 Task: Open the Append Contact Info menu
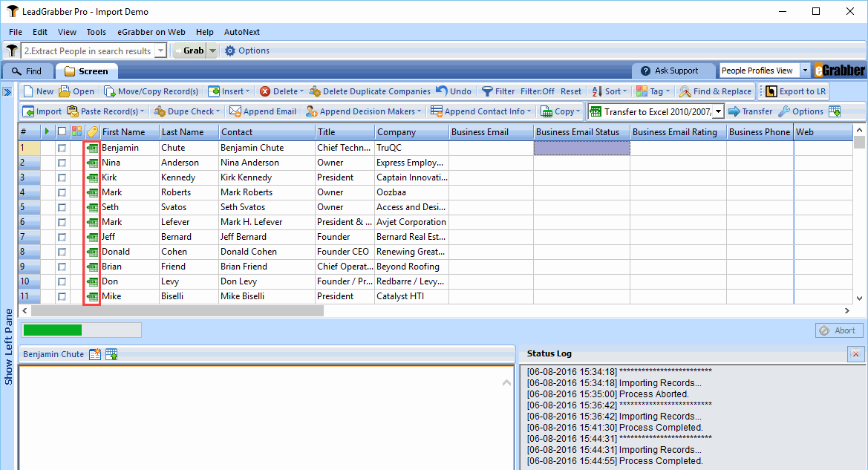tap(480, 111)
